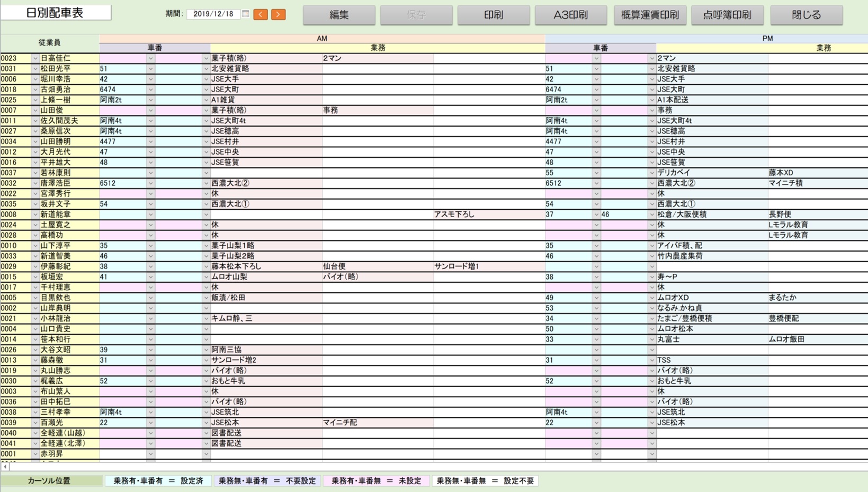Open PM car number dropdown for 新道能章
This screenshot has height=492, width=868.
596,214
